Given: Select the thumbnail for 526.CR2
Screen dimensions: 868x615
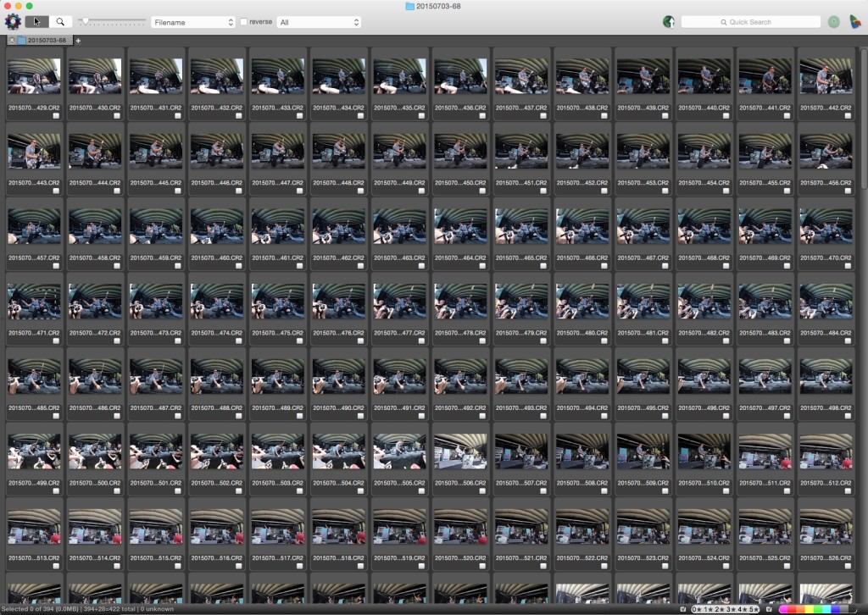Looking at the screenshot, I should pos(826,527).
